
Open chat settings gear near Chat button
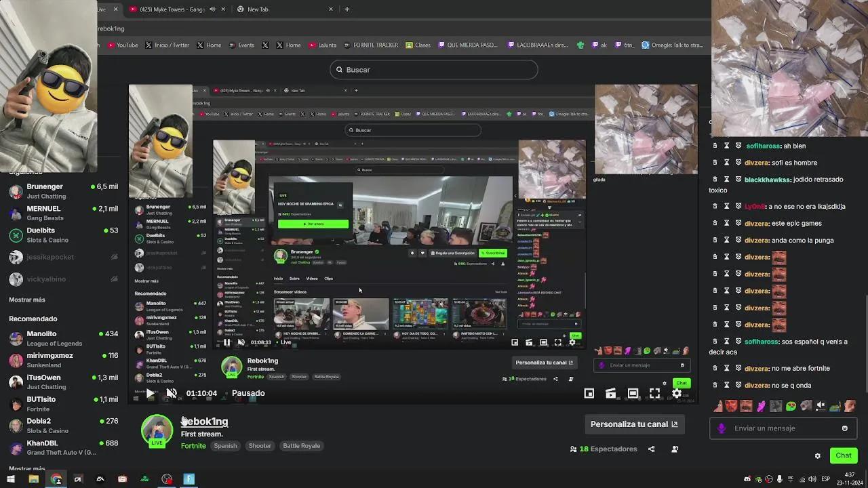click(817, 455)
